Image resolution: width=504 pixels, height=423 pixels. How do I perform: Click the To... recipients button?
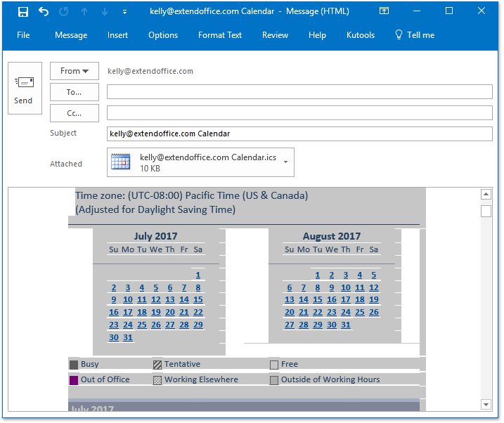[75, 92]
